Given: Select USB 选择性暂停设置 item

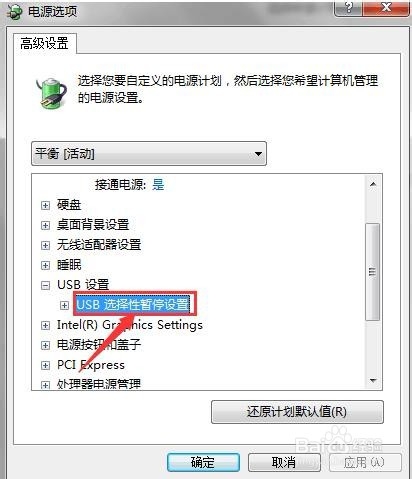Looking at the screenshot, I should tap(133, 304).
